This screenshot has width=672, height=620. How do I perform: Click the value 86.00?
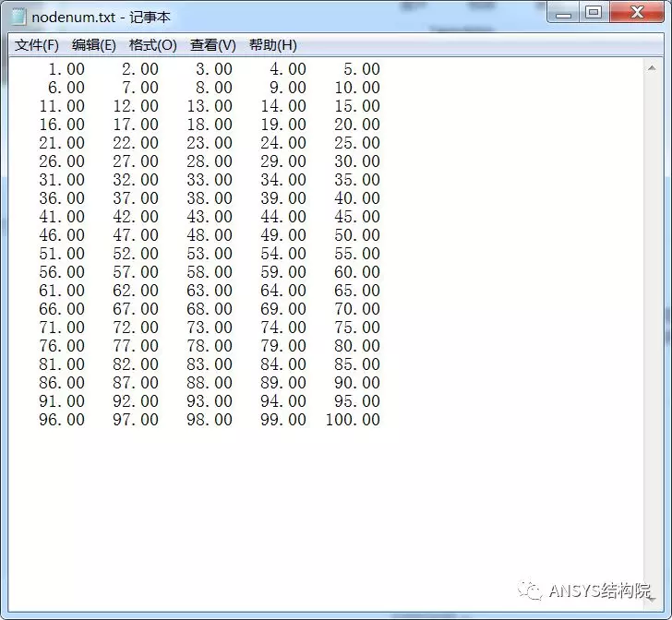tap(62, 383)
